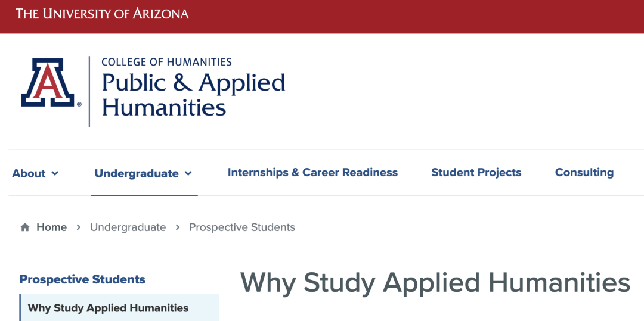
Task: Go to Home via breadcrumb link
Action: click(x=51, y=227)
